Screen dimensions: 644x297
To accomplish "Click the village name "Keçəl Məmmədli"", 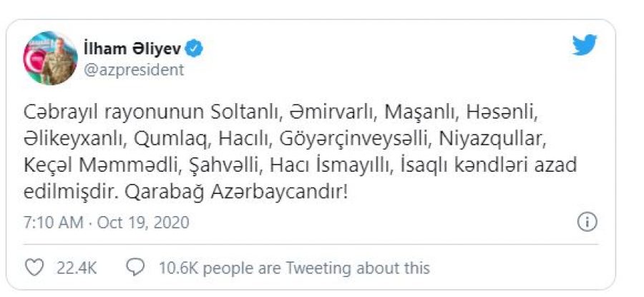I will point(96,167).
